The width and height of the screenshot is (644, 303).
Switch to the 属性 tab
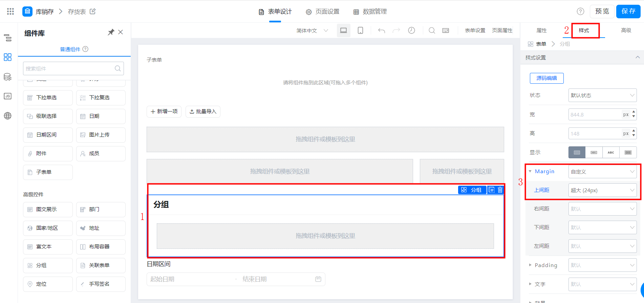coord(541,31)
